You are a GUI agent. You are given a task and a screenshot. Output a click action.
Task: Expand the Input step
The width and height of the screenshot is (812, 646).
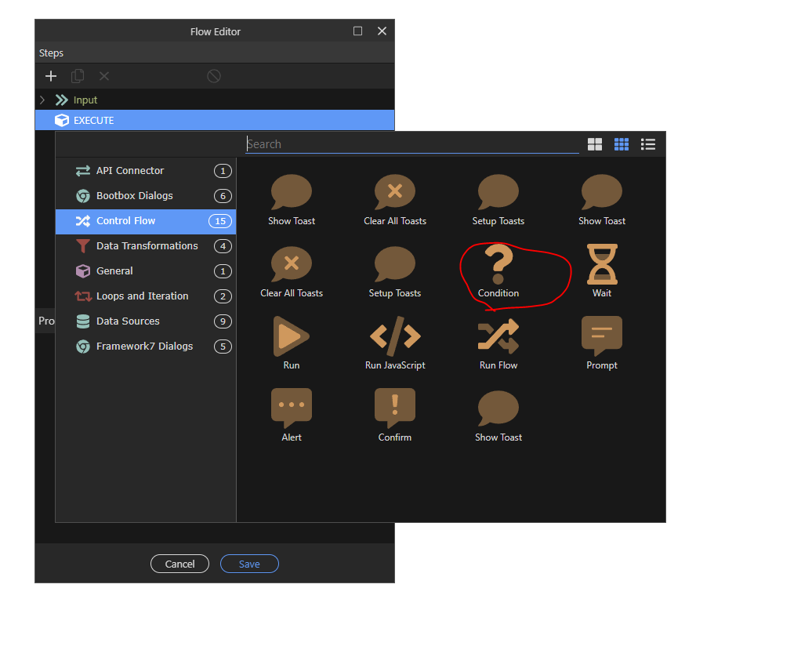[x=42, y=100]
